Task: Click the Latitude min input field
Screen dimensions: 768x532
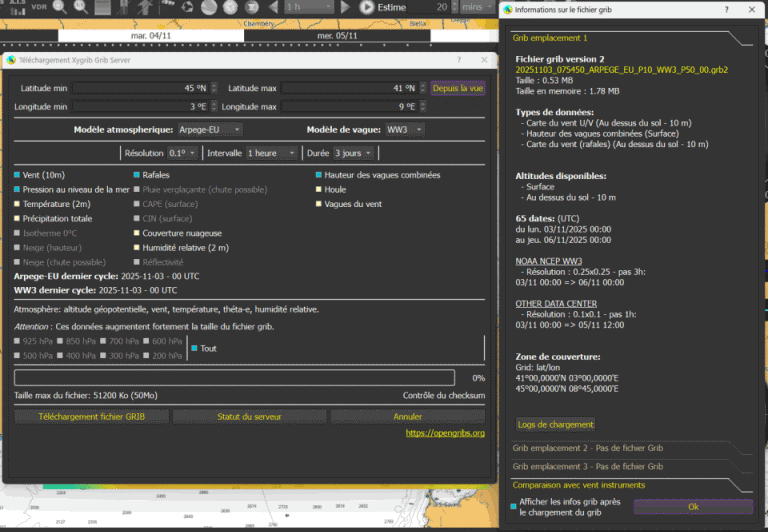Action: (145, 88)
